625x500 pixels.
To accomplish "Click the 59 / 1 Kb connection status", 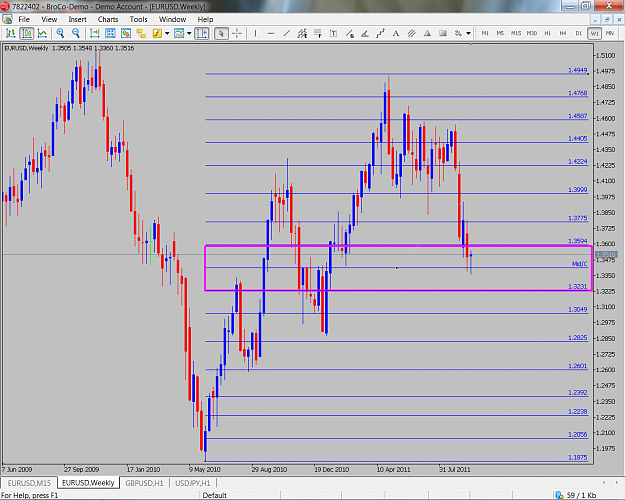I will pos(576,495).
